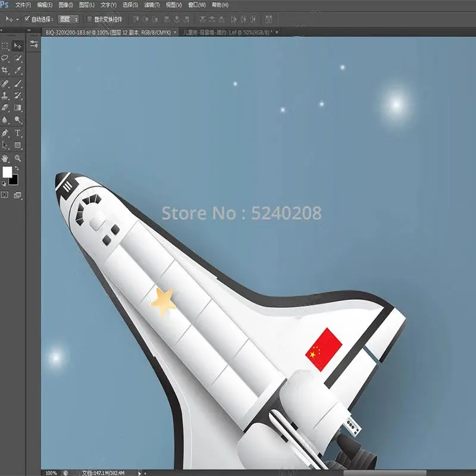
Task: Select the Healing Brush tool
Action: (5, 83)
